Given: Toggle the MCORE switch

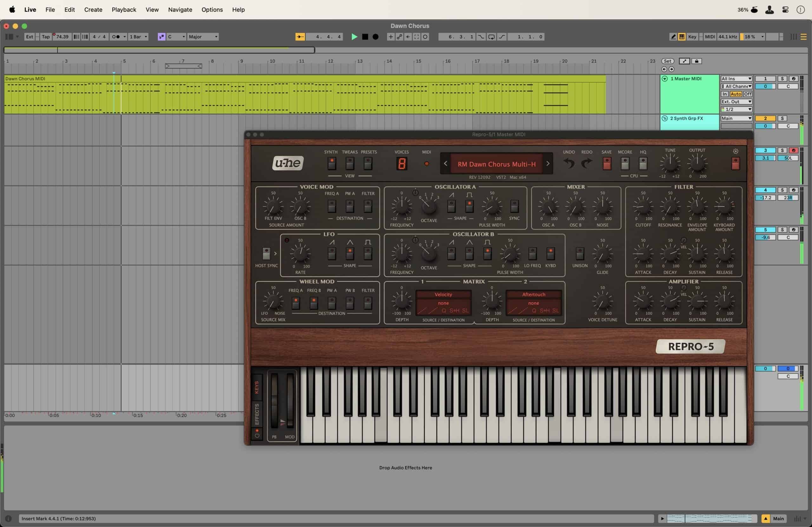Looking at the screenshot, I should pos(625,164).
